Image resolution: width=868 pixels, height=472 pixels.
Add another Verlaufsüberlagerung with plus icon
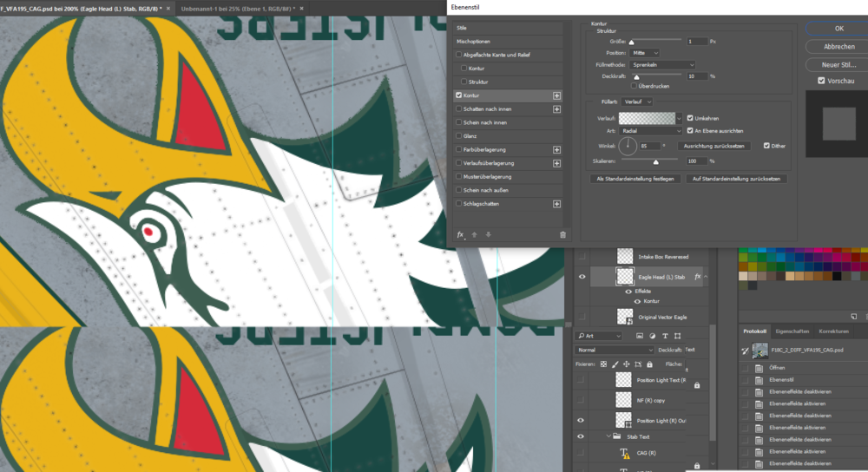[x=556, y=163]
